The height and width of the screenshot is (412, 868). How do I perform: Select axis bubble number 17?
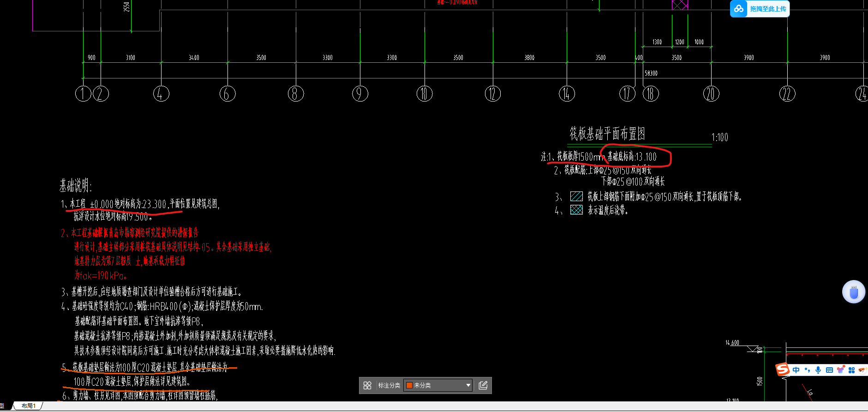[627, 94]
